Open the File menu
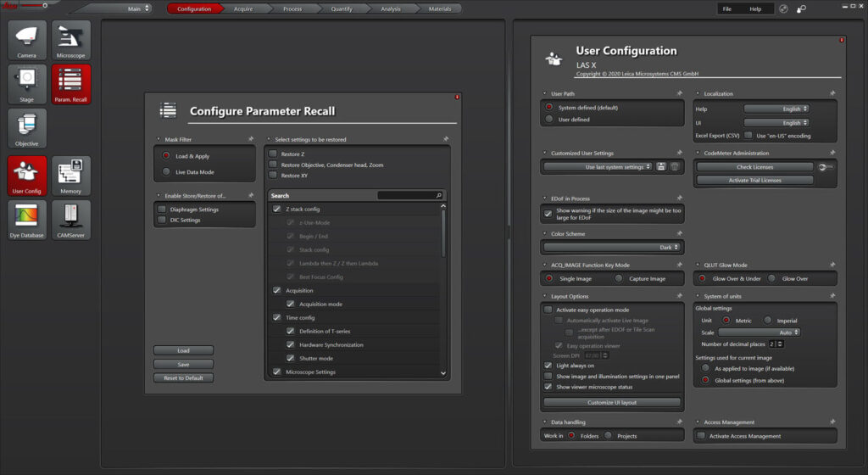 pos(726,8)
